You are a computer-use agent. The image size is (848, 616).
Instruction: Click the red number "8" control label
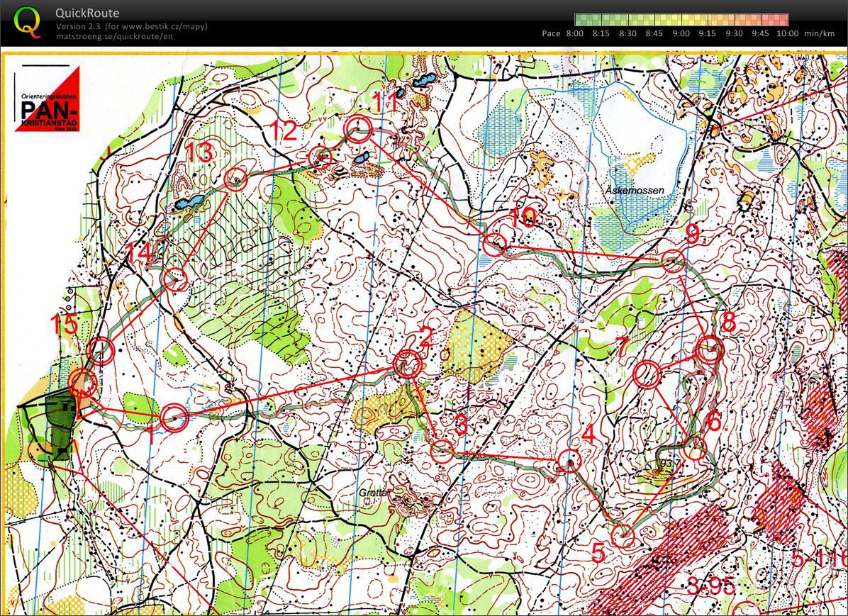point(729,323)
